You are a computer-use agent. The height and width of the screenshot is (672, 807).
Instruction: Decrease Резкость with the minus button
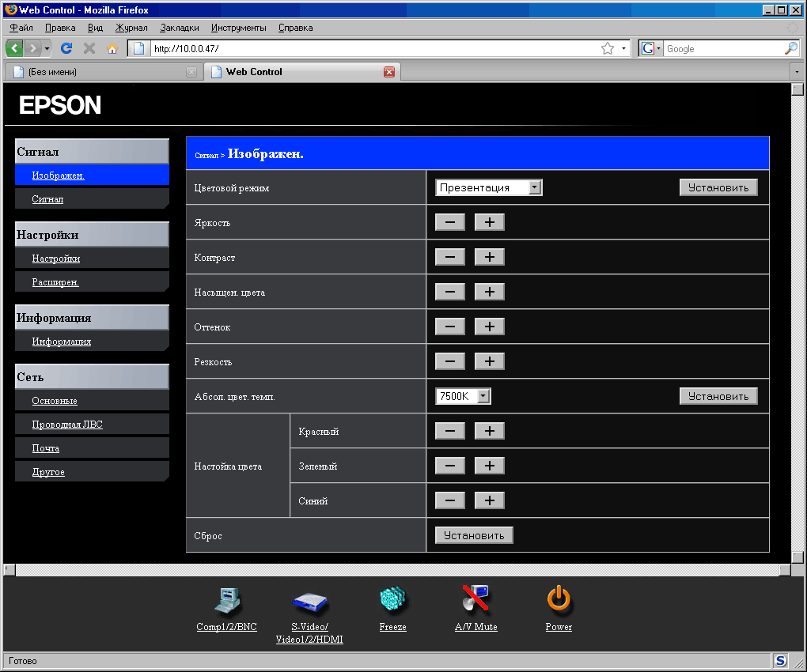(x=450, y=361)
